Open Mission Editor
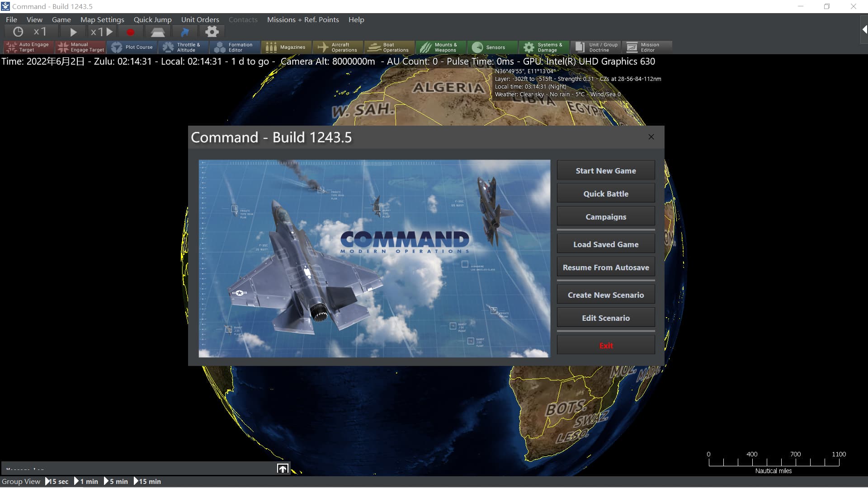The width and height of the screenshot is (868, 488). tap(647, 47)
